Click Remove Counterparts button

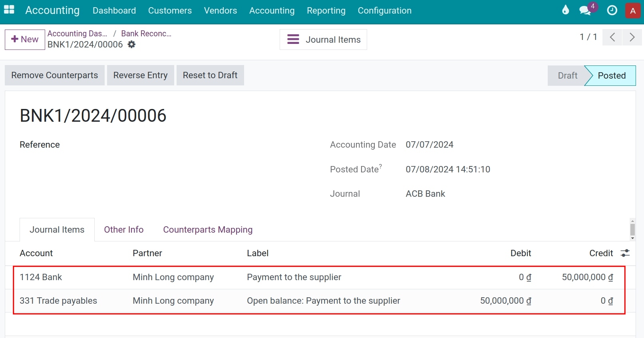[55, 75]
